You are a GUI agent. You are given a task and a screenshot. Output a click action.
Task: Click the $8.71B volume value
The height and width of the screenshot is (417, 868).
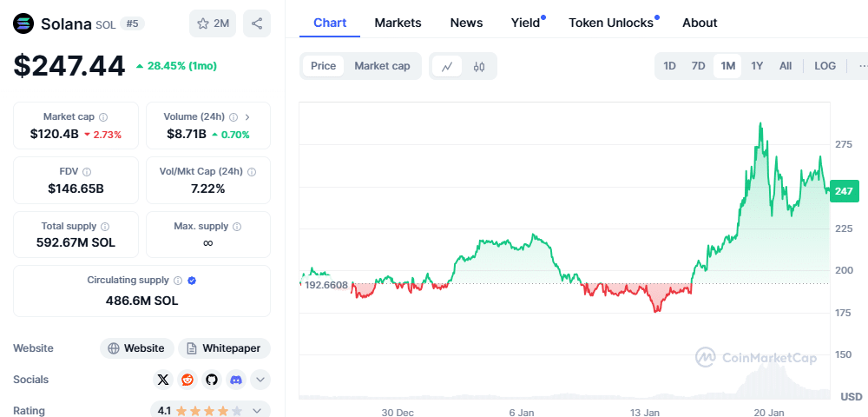[x=187, y=134]
